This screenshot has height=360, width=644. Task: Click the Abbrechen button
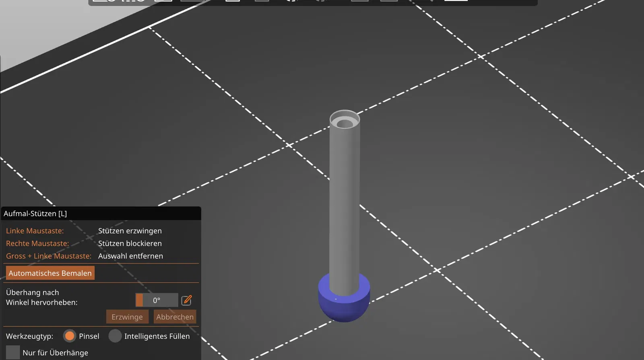pyautogui.click(x=175, y=317)
